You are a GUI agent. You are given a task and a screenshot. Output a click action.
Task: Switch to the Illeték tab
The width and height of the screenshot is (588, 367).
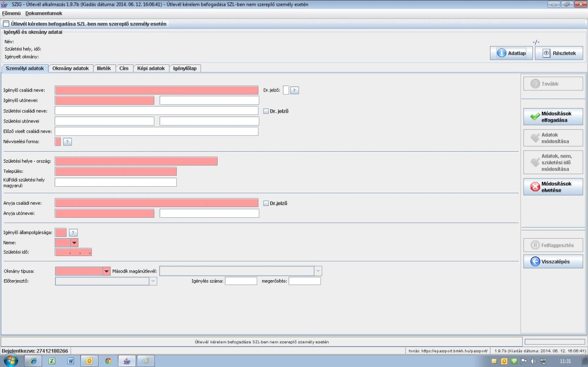click(x=104, y=68)
